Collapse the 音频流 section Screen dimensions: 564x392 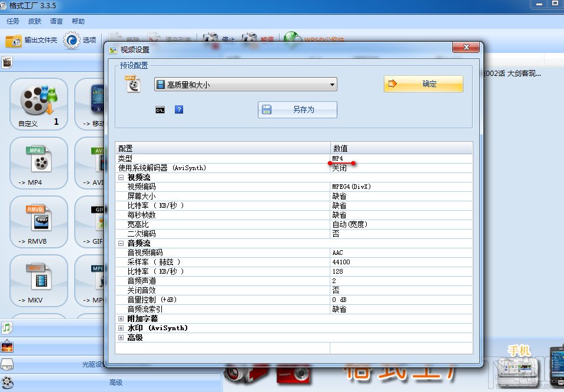pyautogui.click(x=121, y=244)
